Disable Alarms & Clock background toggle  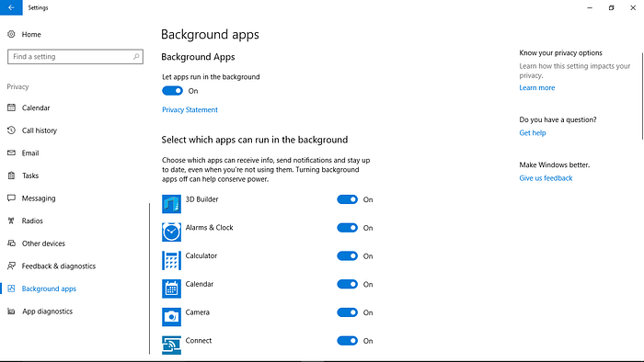[x=348, y=228]
